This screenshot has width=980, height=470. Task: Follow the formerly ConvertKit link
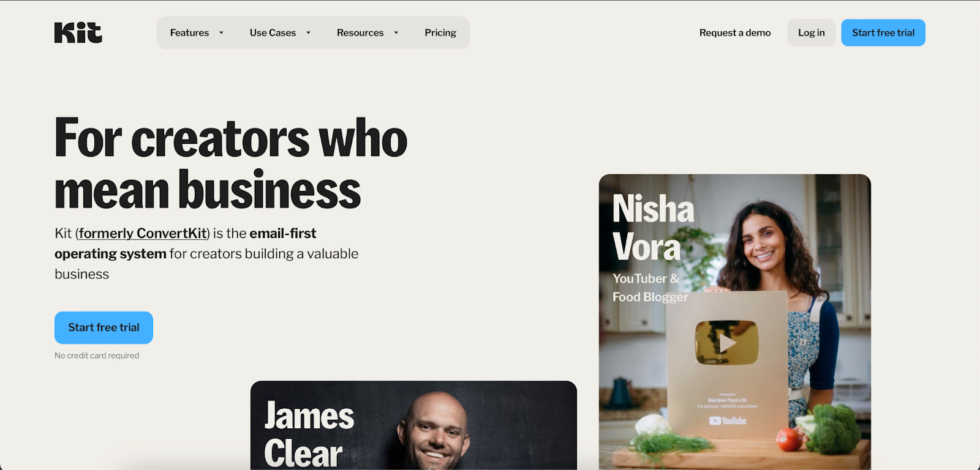tap(143, 233)
